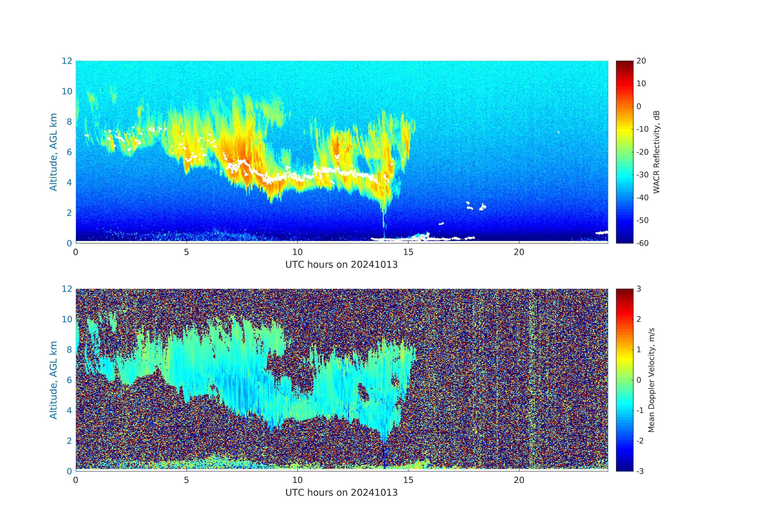The width and height of the screenshot is (775, 532).
Task: Click the Mean Doppler Velocity colorbar
Action: 624,380
